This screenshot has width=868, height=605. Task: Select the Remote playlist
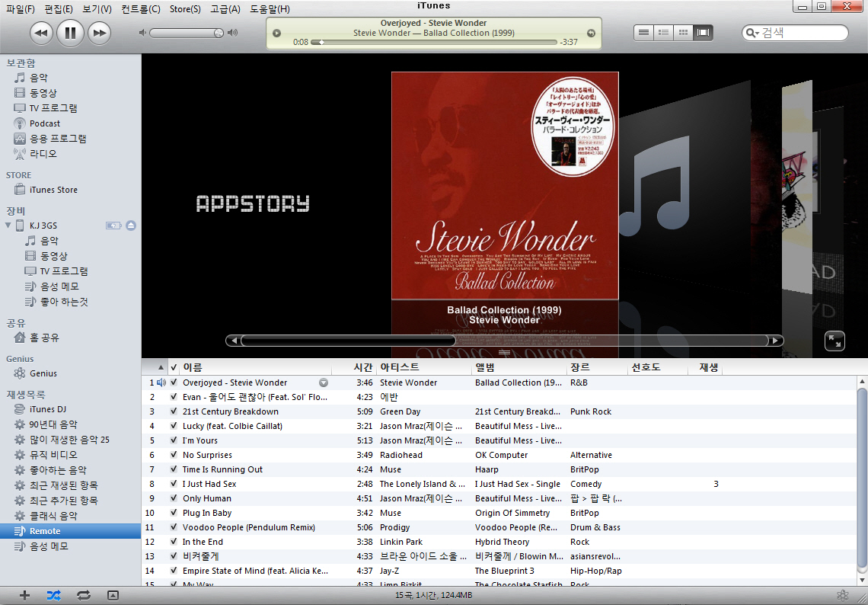(70, 531)
